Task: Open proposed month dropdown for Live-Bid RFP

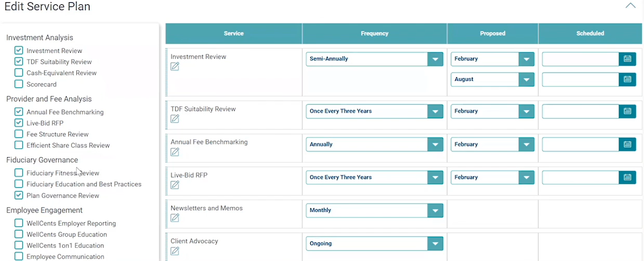Action: pyautogui.click(x=493, y=177)
